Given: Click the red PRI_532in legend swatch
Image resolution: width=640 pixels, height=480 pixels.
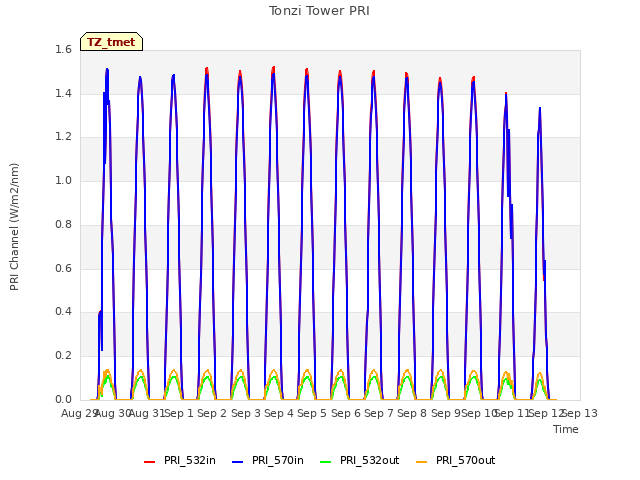Looking at the screenshot, I should [x=149, y=462].
